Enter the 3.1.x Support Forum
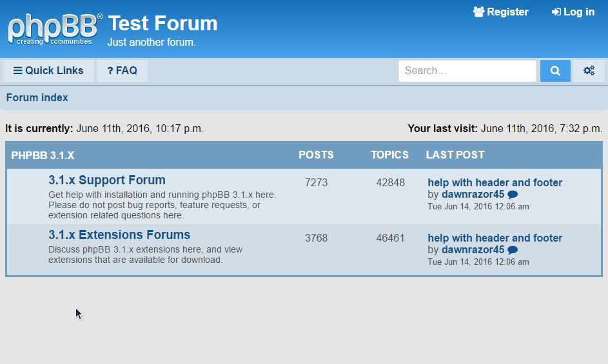This screenshot has width=608, height=364. (107, 180)
